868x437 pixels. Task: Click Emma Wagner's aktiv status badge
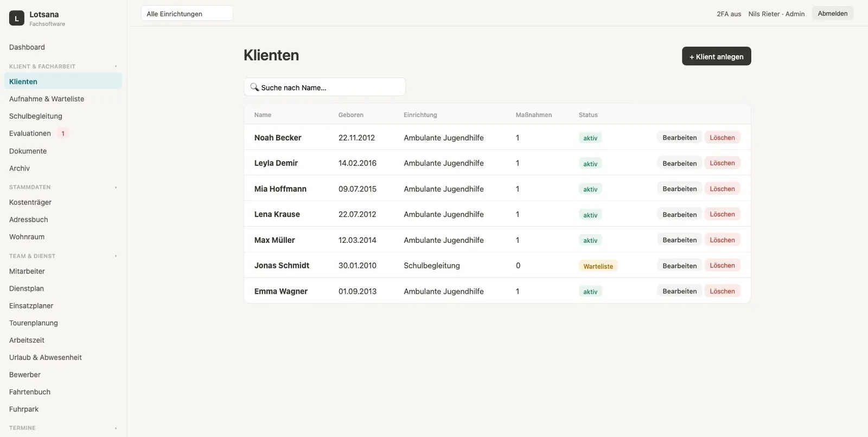tap(590, 292)
